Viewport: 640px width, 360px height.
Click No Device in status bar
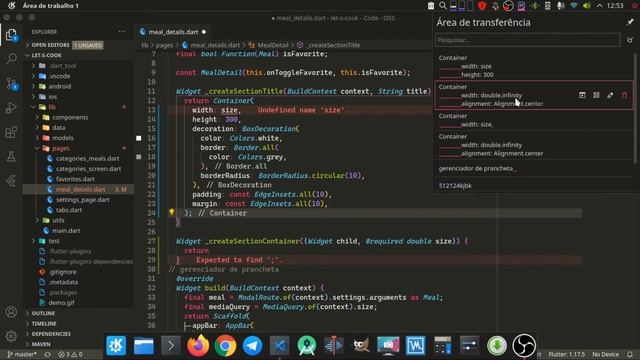tap(605, 354)
